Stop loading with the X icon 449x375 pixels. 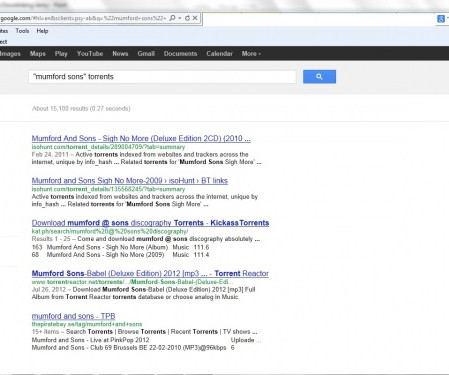tap(195, 18)
